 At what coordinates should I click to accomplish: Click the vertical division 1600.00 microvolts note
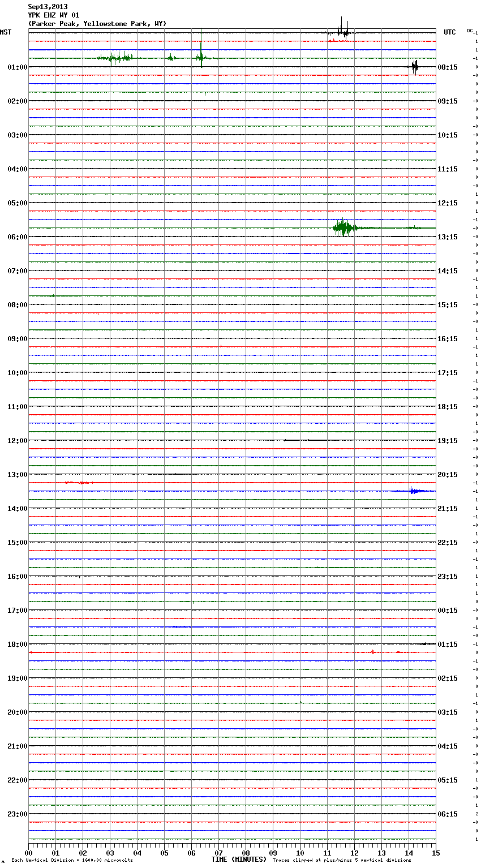72,861
